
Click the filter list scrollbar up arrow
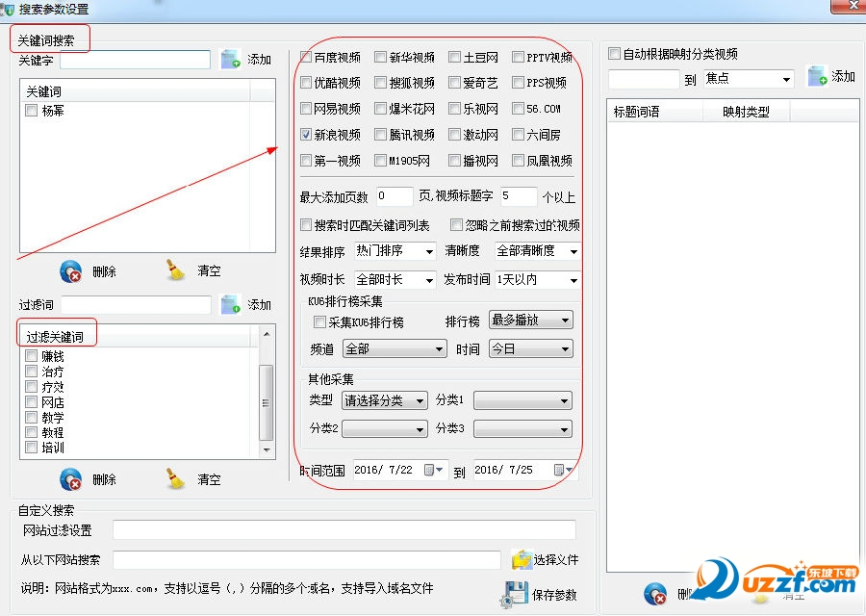click(x=267, y=334)
